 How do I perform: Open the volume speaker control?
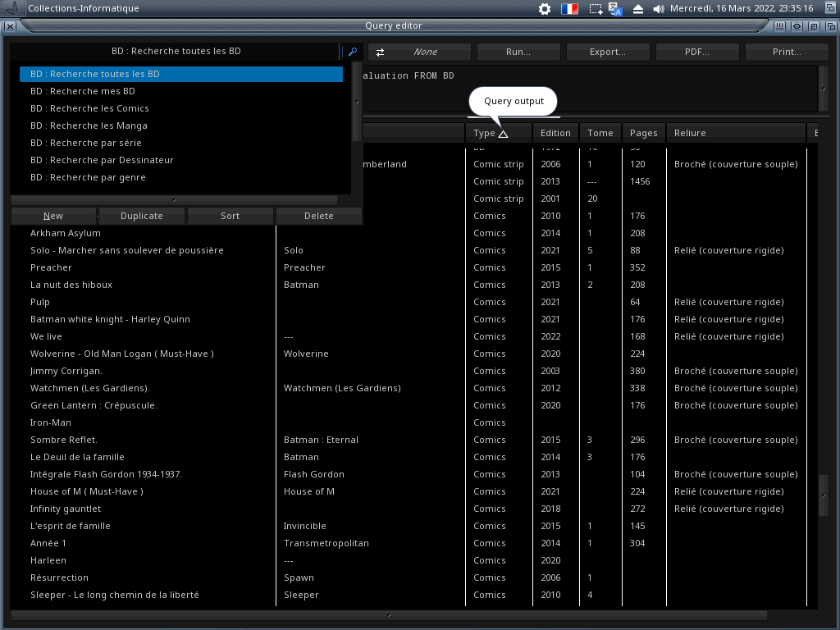click(659, 8)
